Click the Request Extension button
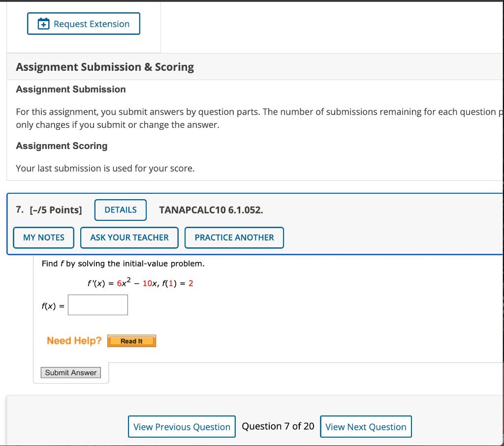The width and height of the screenshot is (504, 446). coord(84,23)
